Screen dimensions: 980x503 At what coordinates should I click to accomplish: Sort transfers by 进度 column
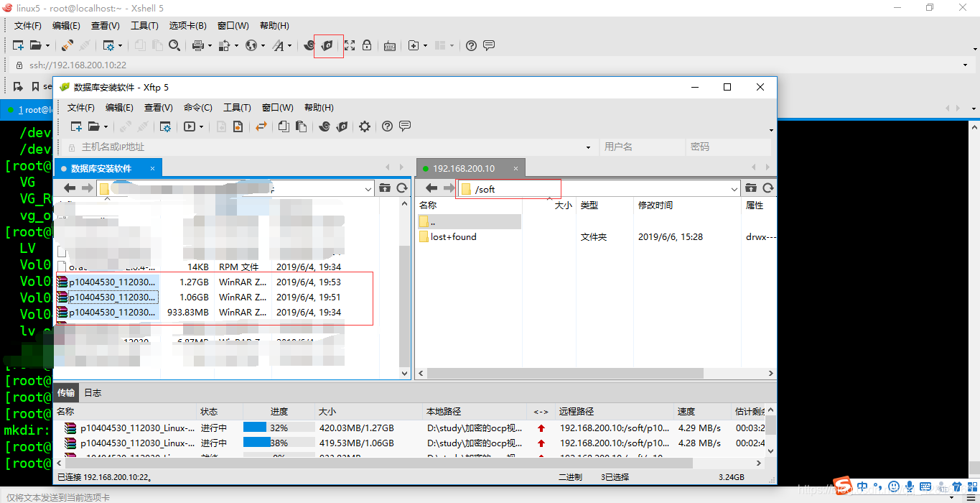(279, 412)
